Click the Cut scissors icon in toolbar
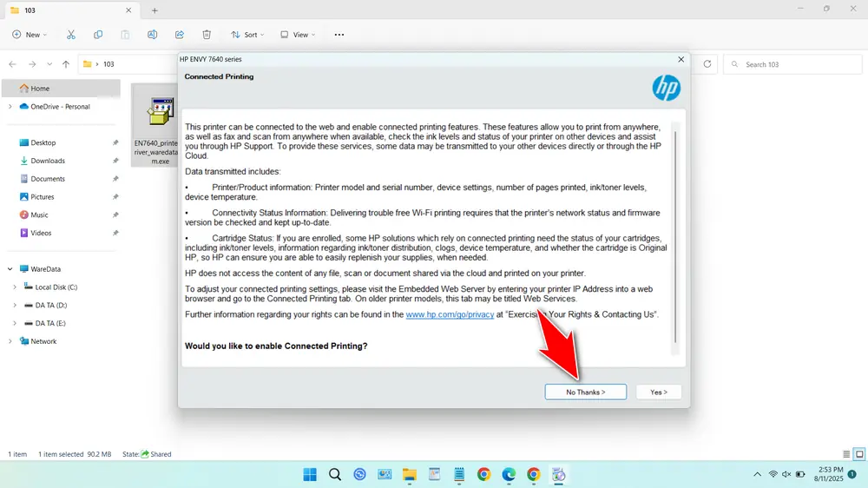The image size is (868, 488). 71,35
